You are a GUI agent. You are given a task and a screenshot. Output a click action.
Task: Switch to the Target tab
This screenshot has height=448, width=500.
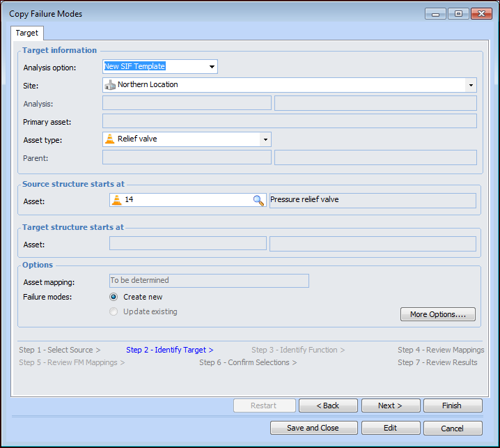pyautogui.click(x=27, y=33)
